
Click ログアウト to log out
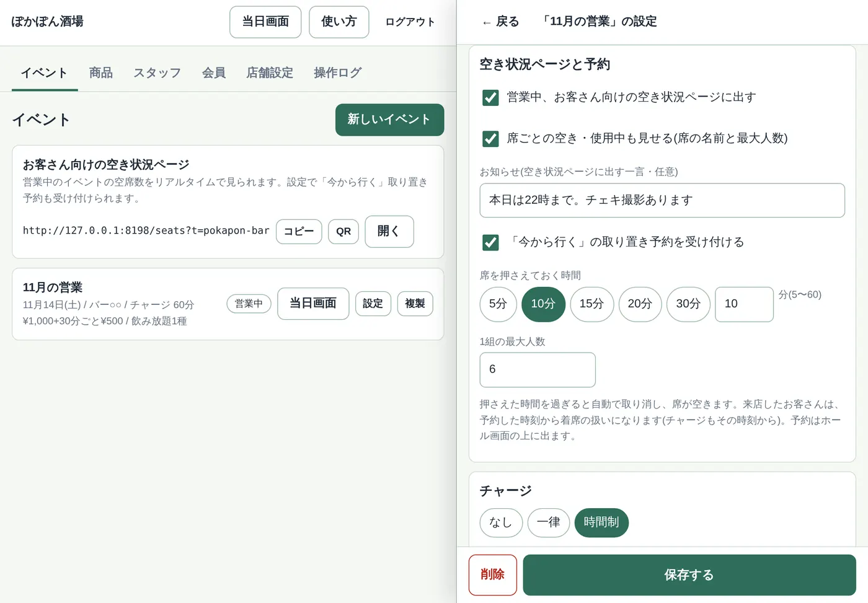click(x=410, y=22)
